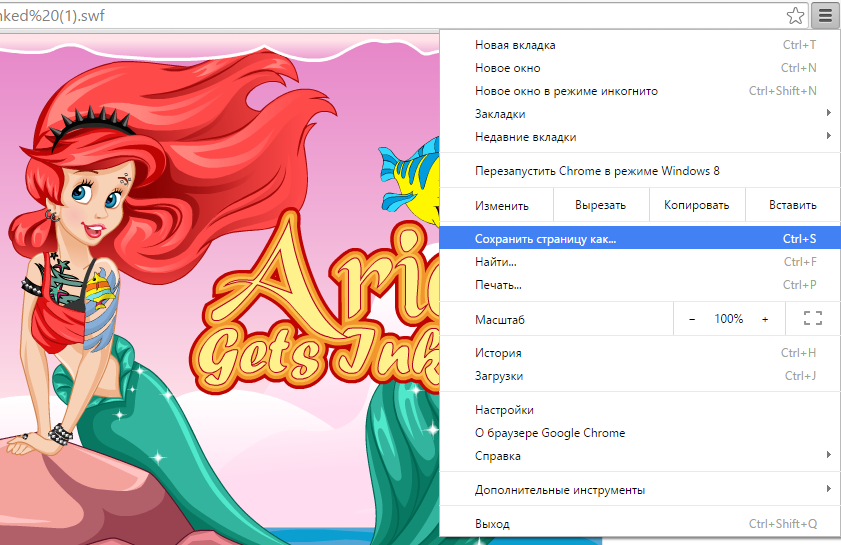
Task: Click the Вырезать button
Action: click(x=601, y=205)
